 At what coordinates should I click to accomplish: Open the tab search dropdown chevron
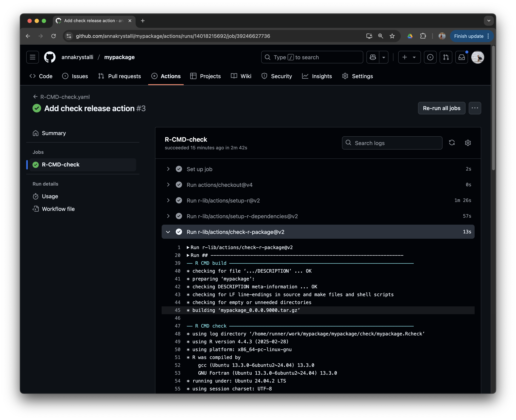489,21
